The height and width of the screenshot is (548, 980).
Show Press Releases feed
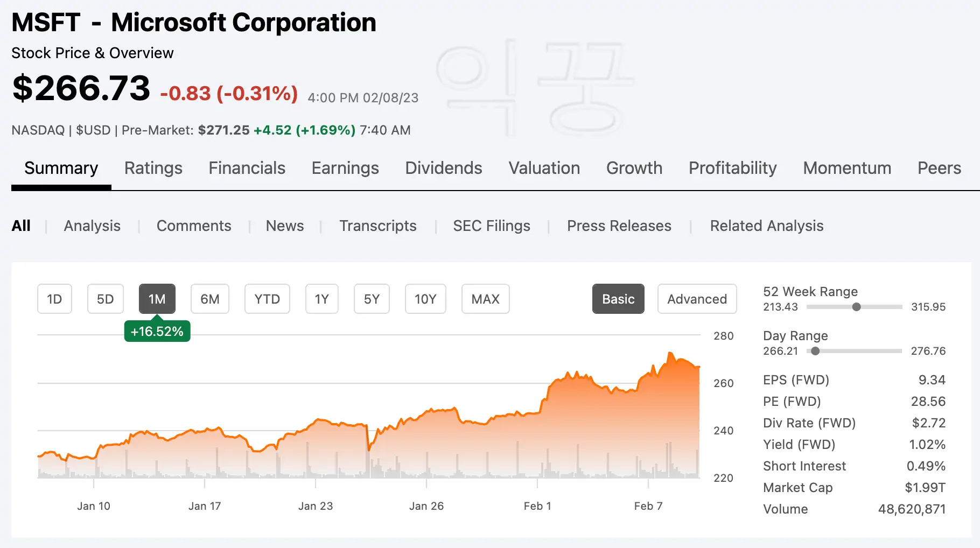click(x=619, y=226)
